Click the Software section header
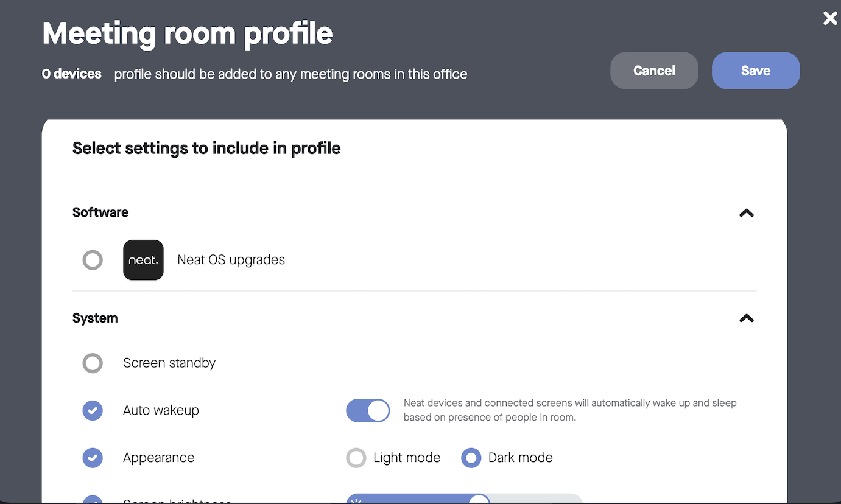This screenshot has width=841, height=504. (100, 212)
